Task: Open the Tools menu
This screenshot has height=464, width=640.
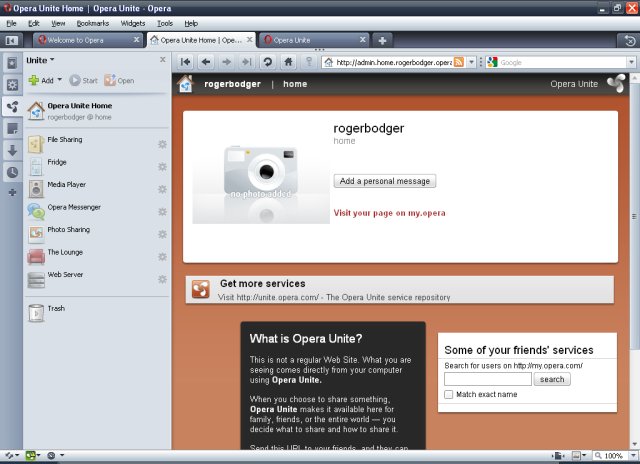Action: coord(165,23)
